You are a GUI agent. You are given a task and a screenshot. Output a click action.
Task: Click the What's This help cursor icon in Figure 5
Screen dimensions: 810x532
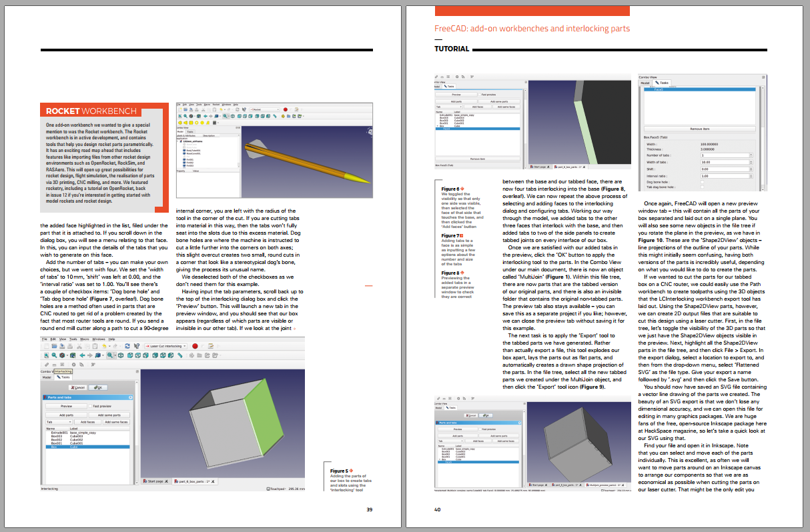point(136,346)
